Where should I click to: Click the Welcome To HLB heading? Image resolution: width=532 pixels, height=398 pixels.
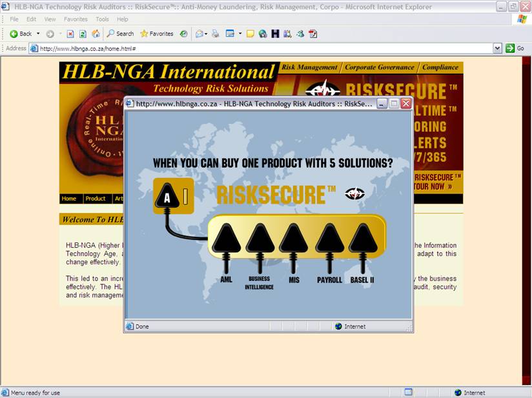(93, 219)
